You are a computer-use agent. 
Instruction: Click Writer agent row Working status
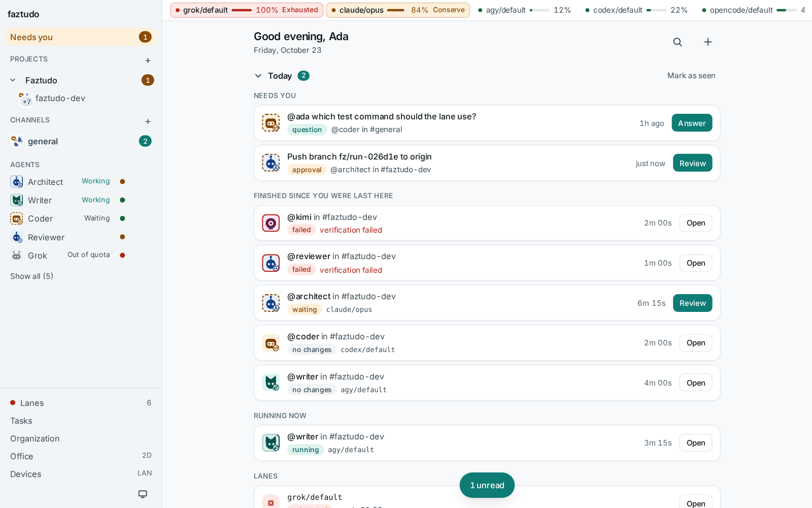tap(96, 200)
